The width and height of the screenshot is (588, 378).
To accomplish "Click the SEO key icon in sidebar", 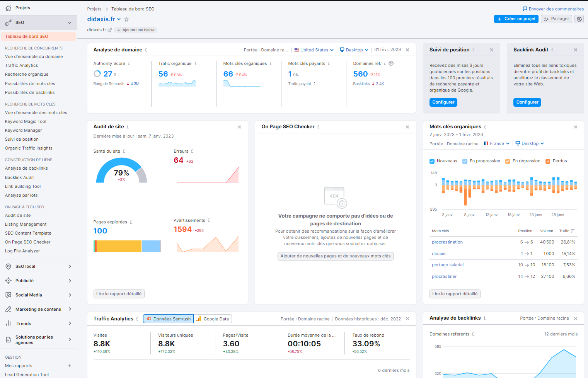I will (x=8, y=23).
